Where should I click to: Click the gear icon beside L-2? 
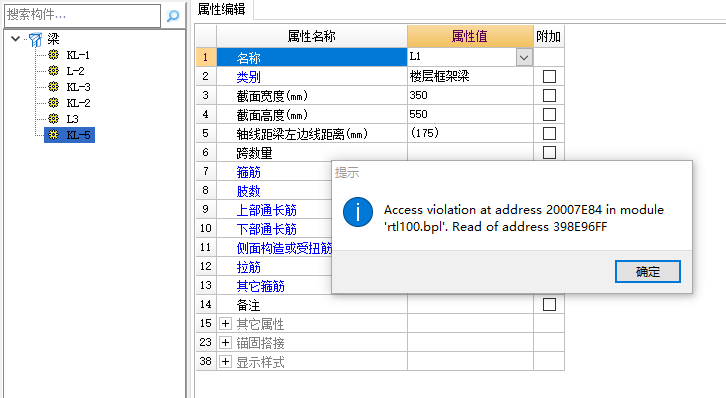(x=54, y=71)
